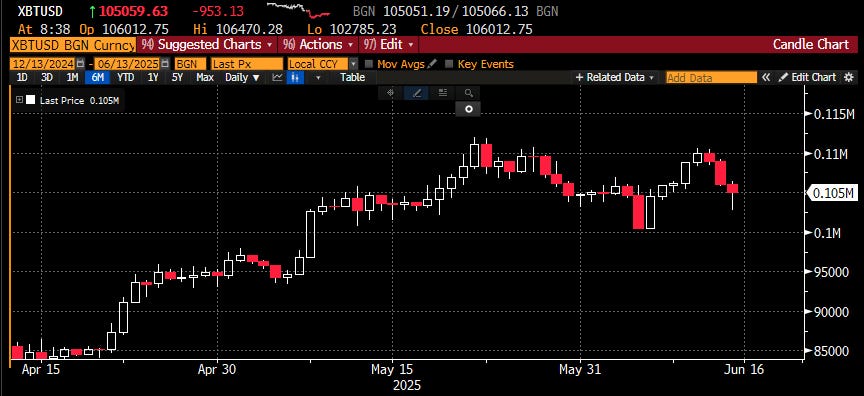Click the Apr 15 x-axis date label
The image size is (864, 396).
point(40,370)
